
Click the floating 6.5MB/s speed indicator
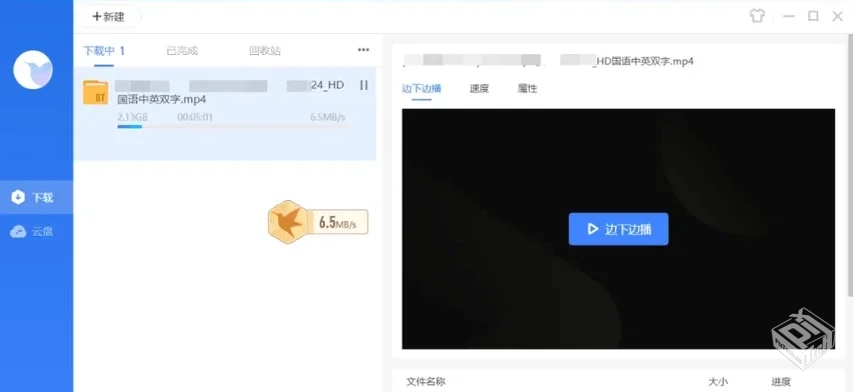[337, 223]
